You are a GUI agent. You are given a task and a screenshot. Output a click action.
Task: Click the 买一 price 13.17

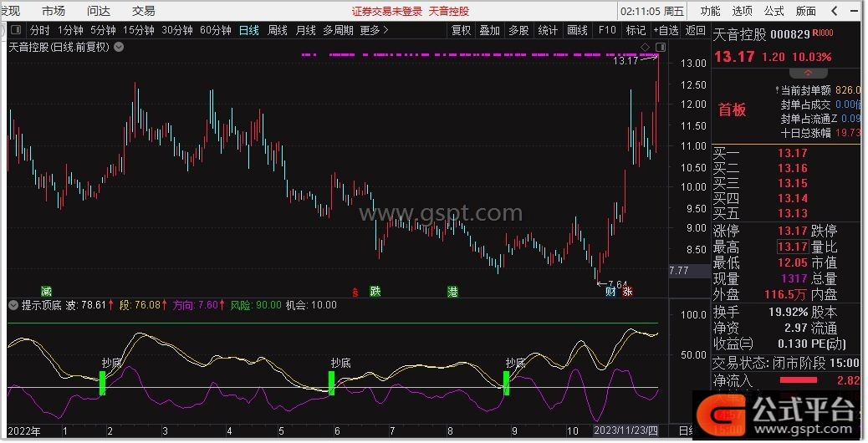[x=792, y=153]
